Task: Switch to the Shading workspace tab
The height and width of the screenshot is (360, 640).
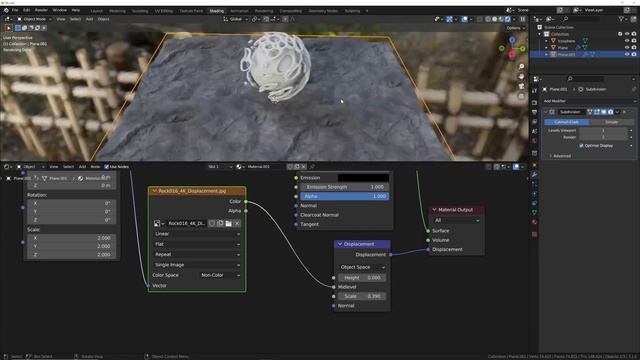Action: pyautogui.click(x=217, y=11)
